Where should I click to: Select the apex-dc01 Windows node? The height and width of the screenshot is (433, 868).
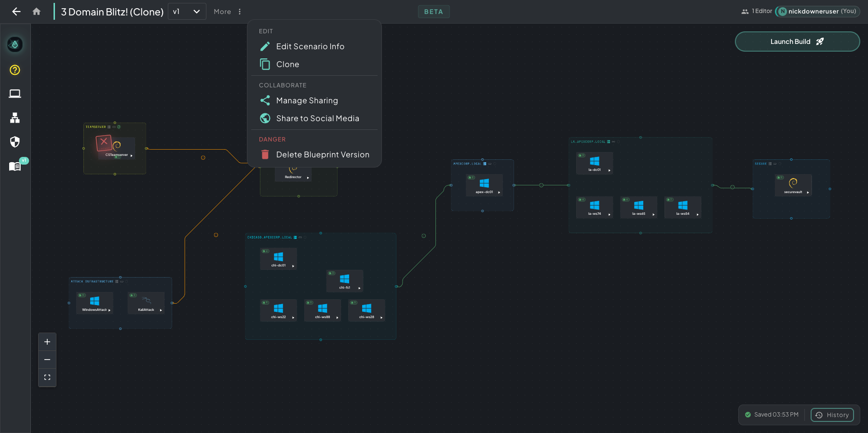tap(484, 185)
